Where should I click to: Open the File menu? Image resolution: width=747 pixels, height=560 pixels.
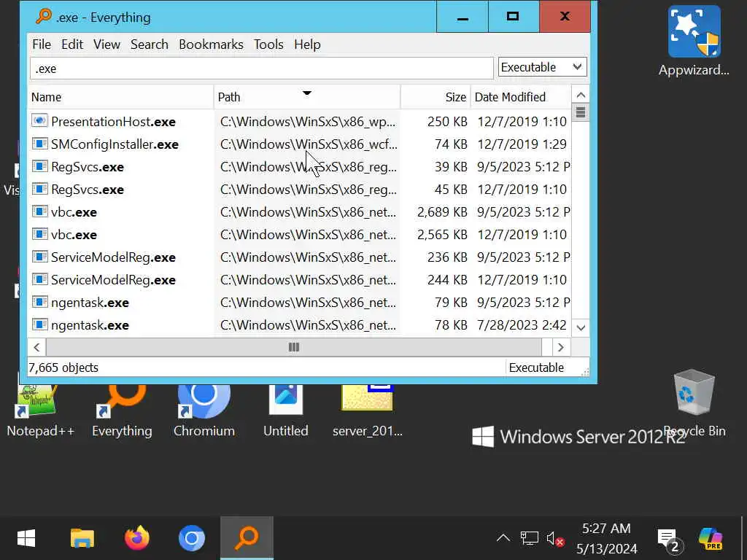coord(42,44)
